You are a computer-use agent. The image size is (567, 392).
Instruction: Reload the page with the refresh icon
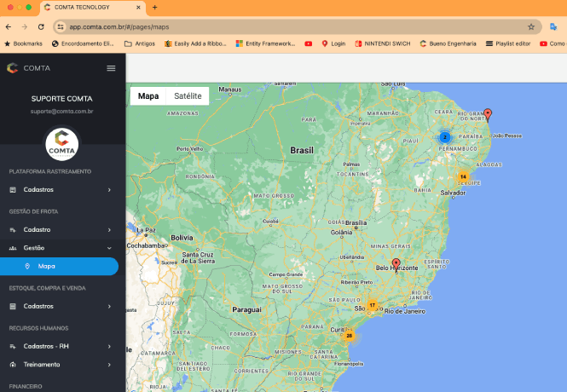(x=41, y=26)
